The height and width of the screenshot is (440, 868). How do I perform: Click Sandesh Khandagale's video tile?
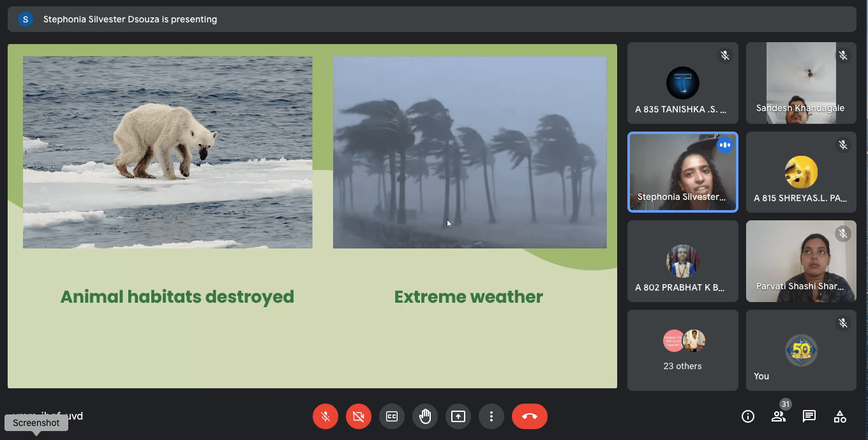[801, 83]
